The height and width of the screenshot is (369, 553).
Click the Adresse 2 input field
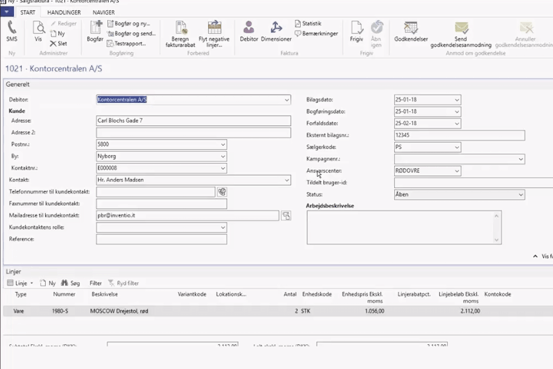193,133
